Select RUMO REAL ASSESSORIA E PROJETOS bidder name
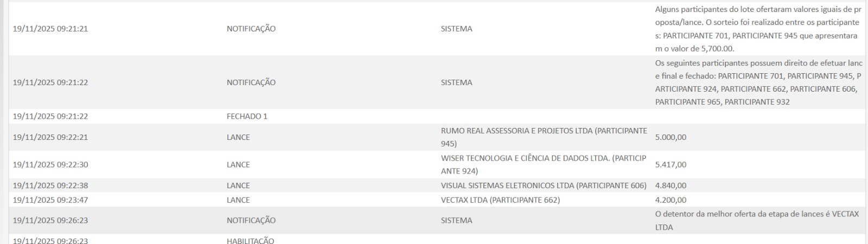This screenshot has width=868, height=244. click(544, 137)
